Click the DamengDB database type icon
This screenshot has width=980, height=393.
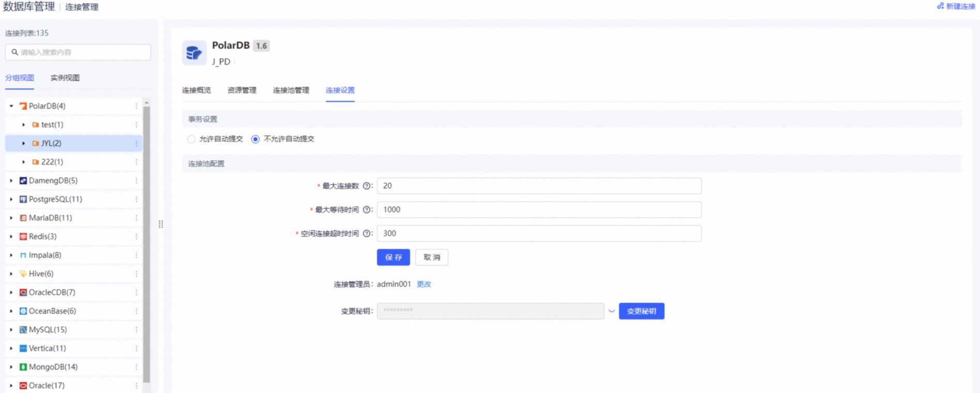(x=23, y=181)
